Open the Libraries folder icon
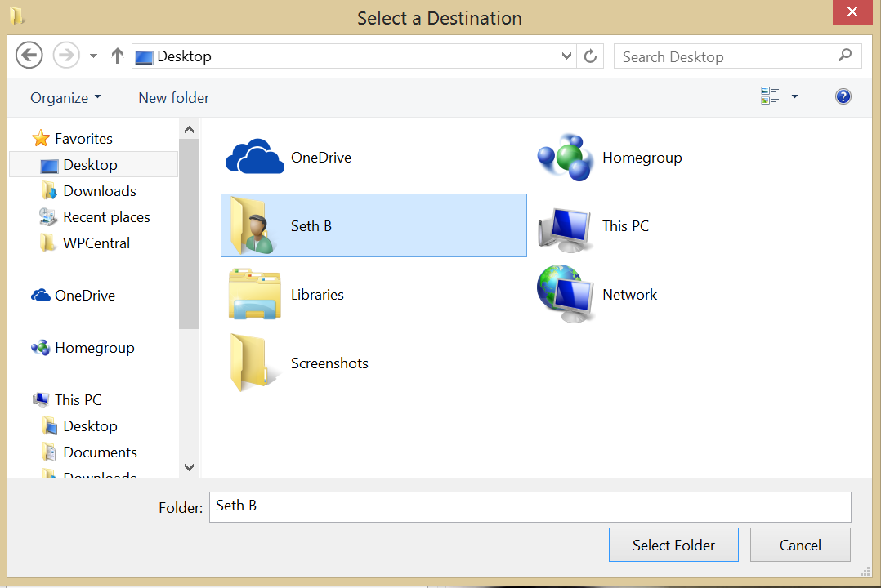881x588 pixels. point(254,295)
